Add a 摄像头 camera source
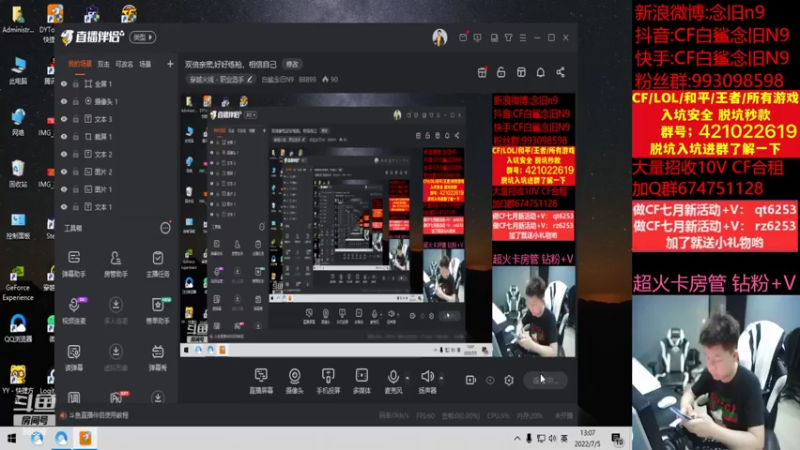Image resolution: width=800 pixels, height=450 pixels. 294,381
